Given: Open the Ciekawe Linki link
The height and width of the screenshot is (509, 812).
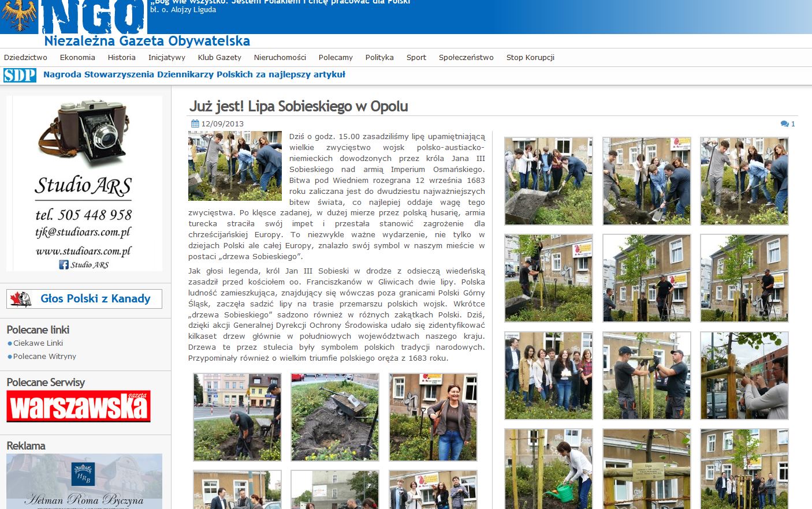Looking at the screenshot, I should [38, 343].
